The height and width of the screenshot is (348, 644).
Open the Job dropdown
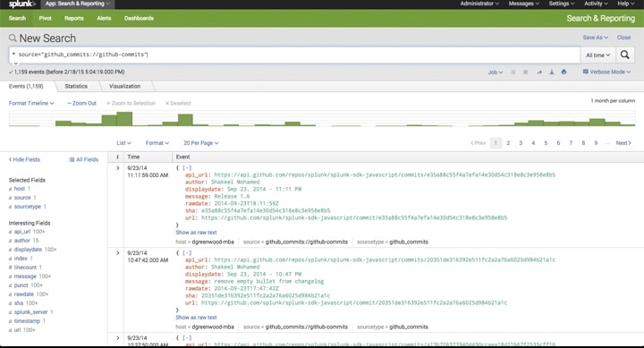click(495, 72)
